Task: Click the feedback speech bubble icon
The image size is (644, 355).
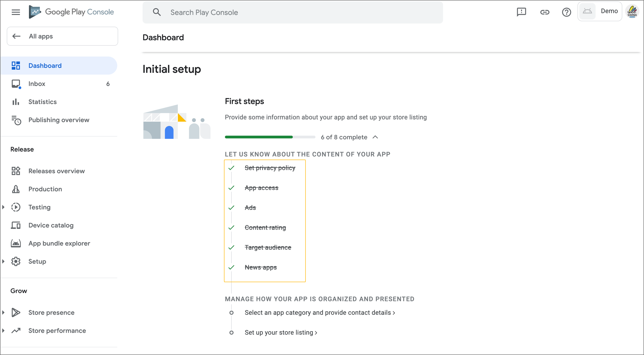Action: (x=521, y=12)
